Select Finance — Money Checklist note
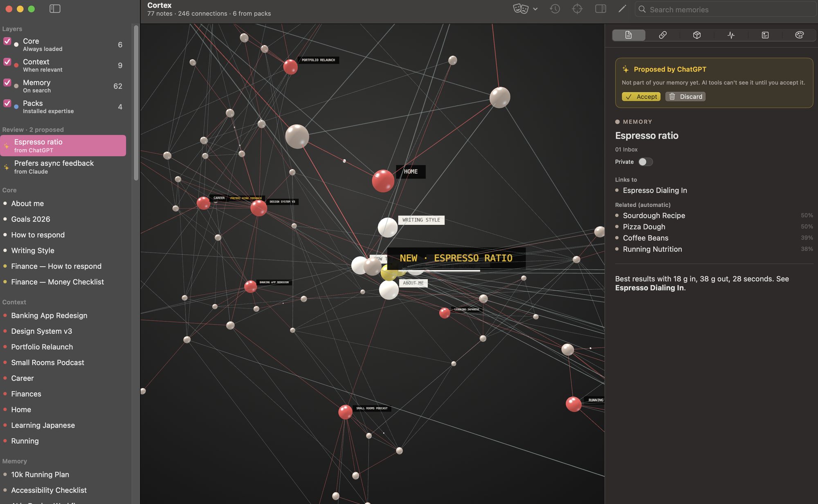This screenshot has width=818, height=504. click(x=57, y=282)
